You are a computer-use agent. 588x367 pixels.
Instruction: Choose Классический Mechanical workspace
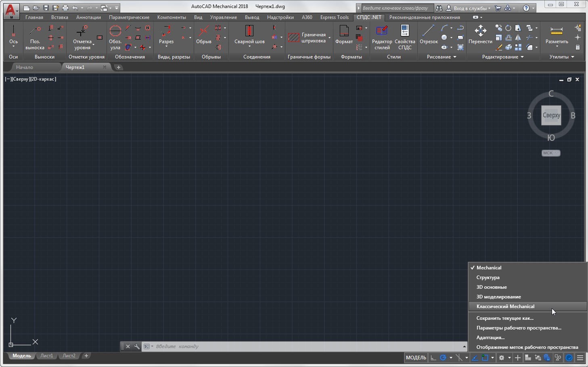pyautogui.click(x=505, y=307)
